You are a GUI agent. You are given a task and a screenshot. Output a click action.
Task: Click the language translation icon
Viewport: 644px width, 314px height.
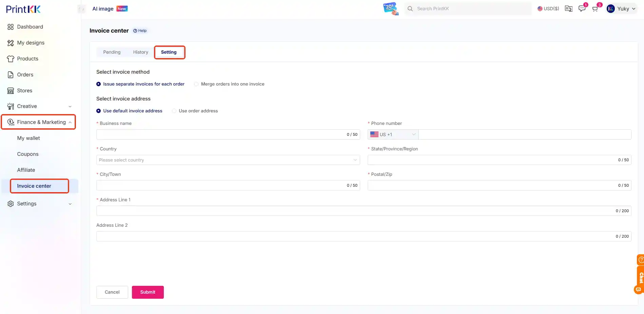click(x=568, y=8)
